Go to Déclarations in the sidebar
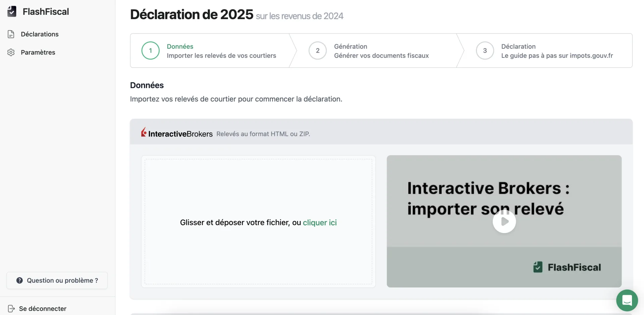This screenshot has width=644, height=315. tap(40, 34)
